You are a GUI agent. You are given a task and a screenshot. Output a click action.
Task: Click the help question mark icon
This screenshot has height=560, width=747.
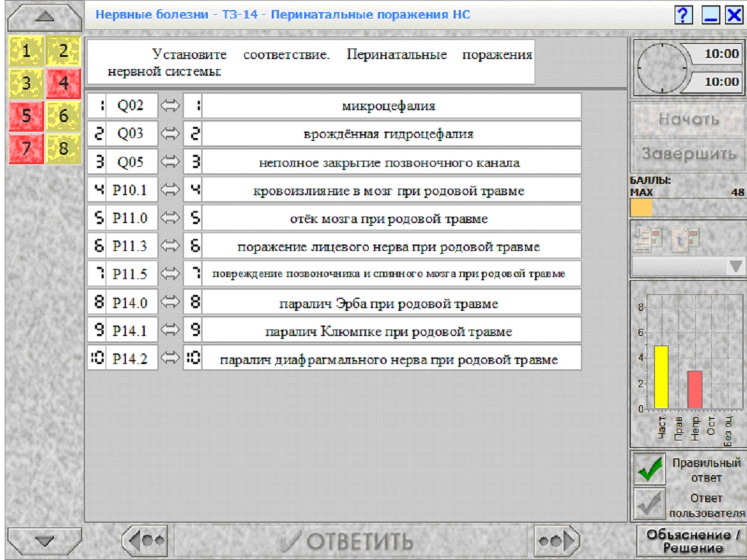pyautogui.click(x=683, y=15)
